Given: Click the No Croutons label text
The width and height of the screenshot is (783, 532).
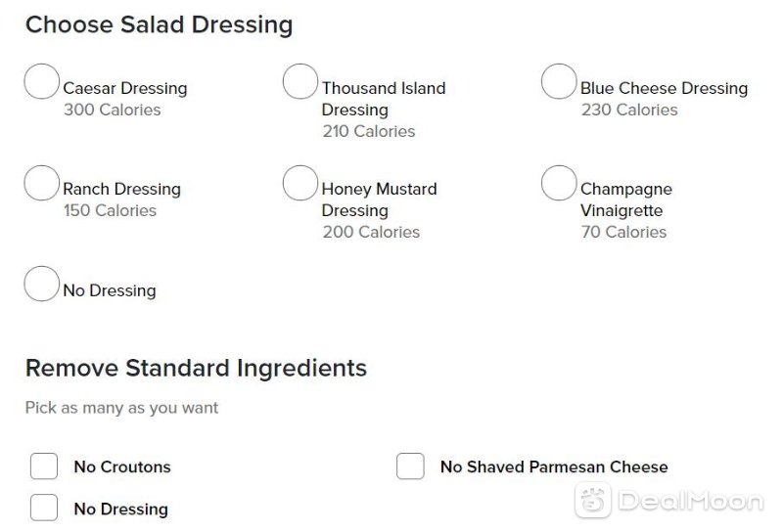Looking at the screenshot, I should pyautogui.click(x=122, y=466).
